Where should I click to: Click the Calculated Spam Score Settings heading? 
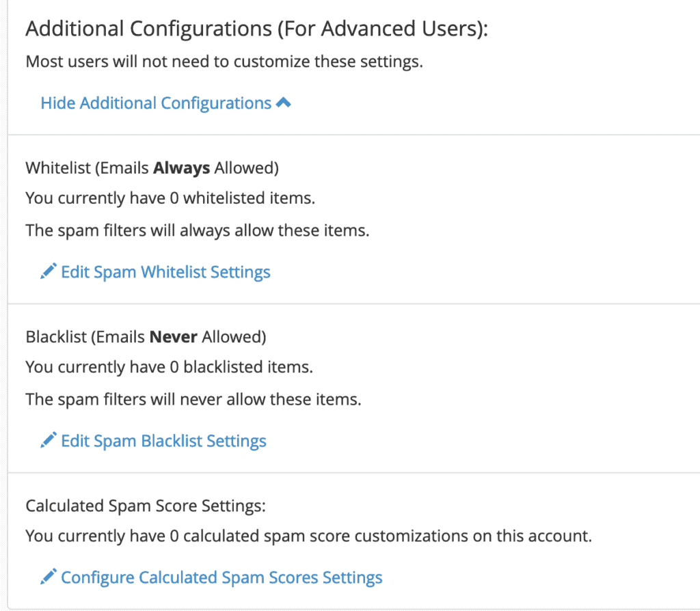coord(145,506)
